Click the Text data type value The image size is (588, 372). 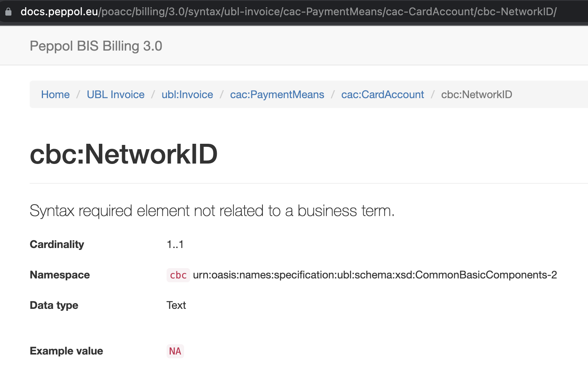coord(176,305)
